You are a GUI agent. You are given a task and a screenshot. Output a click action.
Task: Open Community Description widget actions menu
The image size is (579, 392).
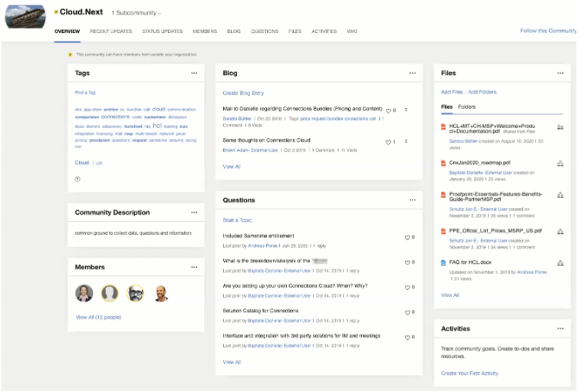[x=194, y=212]
